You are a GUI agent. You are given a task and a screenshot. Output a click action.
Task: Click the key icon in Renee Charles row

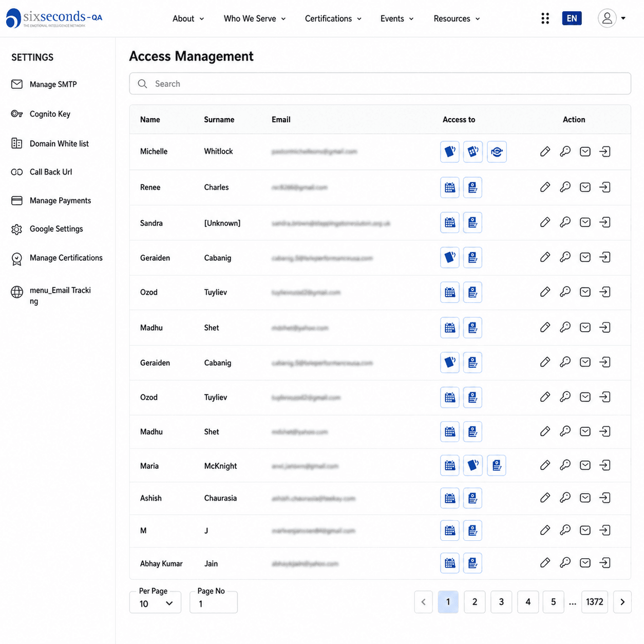tap(565, 187)
